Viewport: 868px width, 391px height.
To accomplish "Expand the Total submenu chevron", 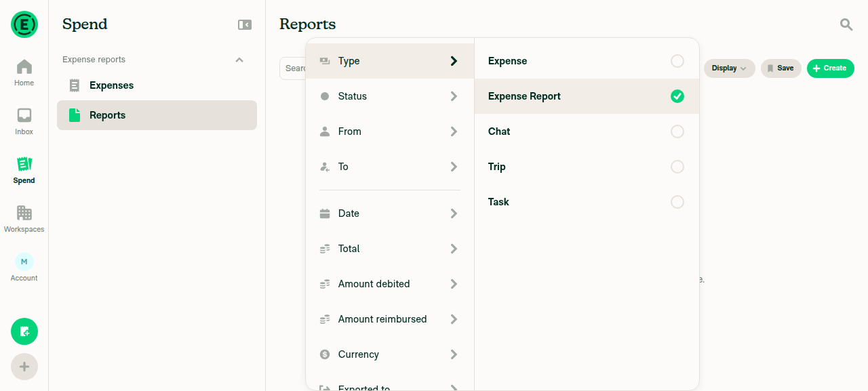I will [x=454, y=249].
